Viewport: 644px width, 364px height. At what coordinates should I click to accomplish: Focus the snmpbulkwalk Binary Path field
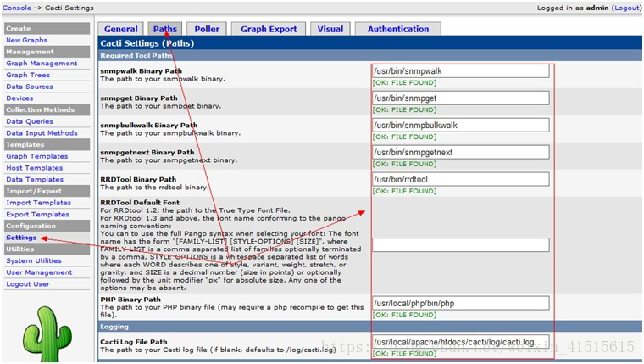[x=460, y=126]
